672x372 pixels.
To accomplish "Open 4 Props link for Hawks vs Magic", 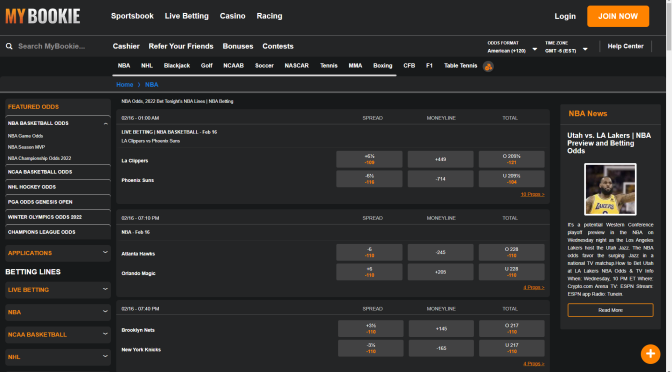I will [534, 288].
